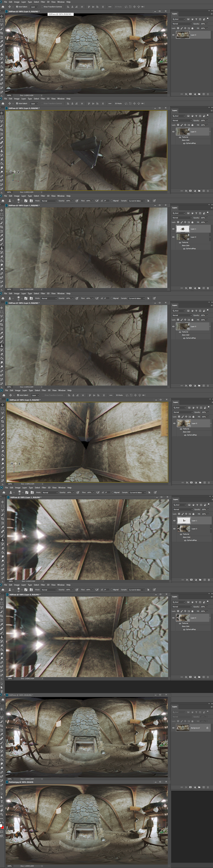
Task: Click the new group folder icon under the topmost Layers panel
Action: coord(199,94)
